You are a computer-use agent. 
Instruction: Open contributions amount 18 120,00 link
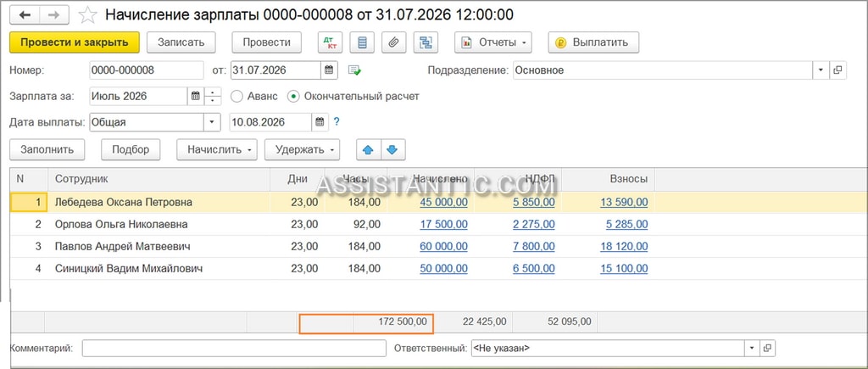[624, 247]
